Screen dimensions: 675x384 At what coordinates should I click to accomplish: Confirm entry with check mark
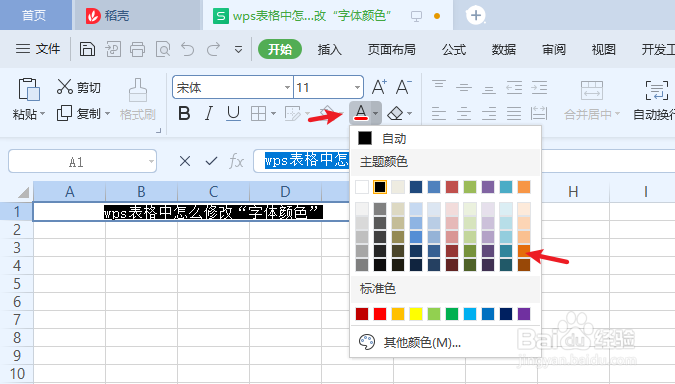click(211, 161)
